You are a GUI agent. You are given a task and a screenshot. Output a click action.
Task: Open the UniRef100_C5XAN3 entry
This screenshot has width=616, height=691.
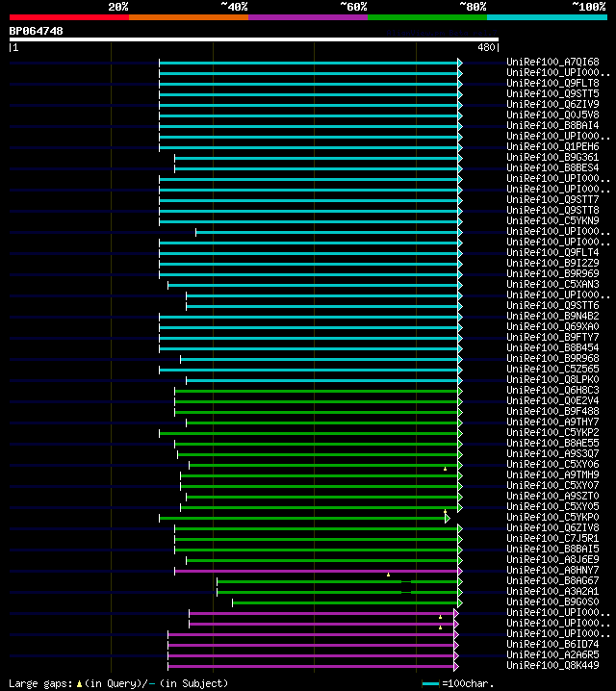click(x=552, y=284)
